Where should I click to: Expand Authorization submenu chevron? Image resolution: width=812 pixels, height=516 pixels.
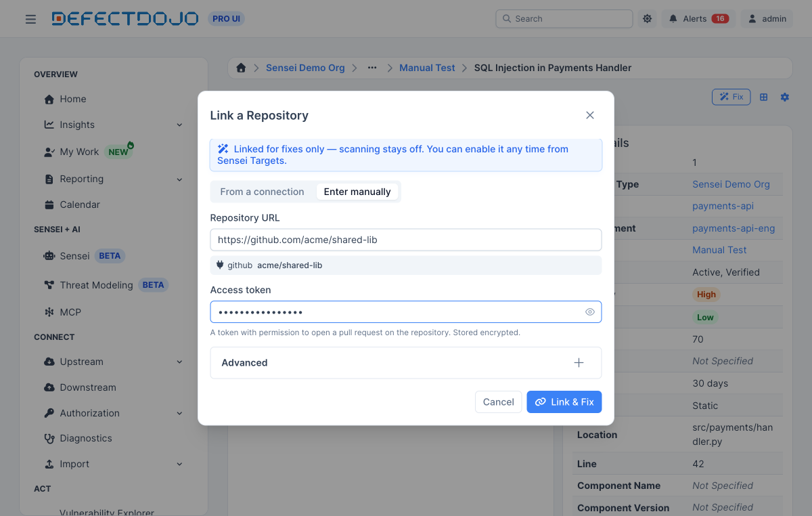click(x=179, y=413)
